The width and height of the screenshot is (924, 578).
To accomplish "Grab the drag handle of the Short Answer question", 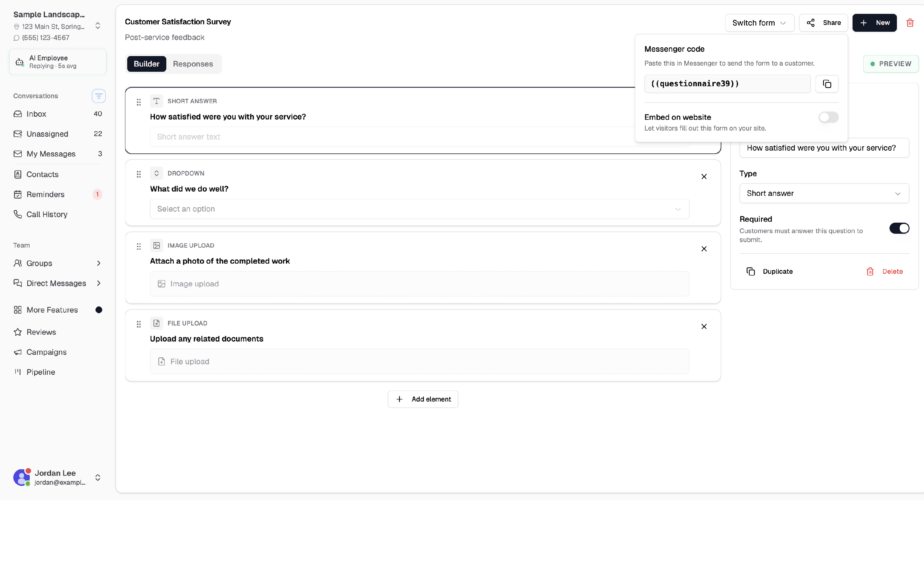I will [139, 102].
